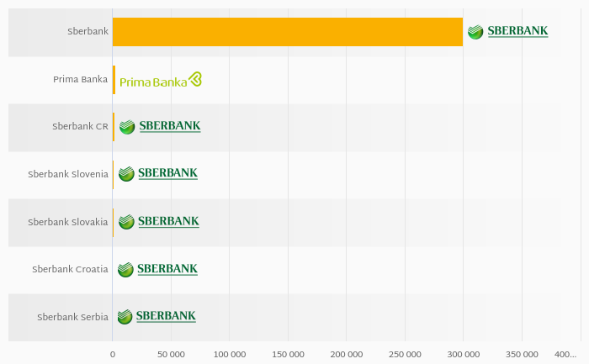Click the 'Sberbank Serbia' row label

pyautogui.click(x=73, y=317)
